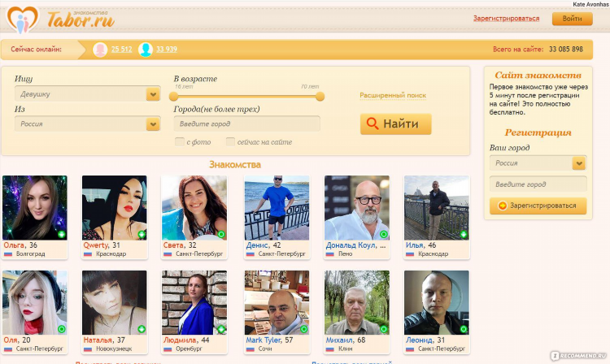610x364 pixels.
Task: Click the middle of the age range track
Action: tap(246, 97)
